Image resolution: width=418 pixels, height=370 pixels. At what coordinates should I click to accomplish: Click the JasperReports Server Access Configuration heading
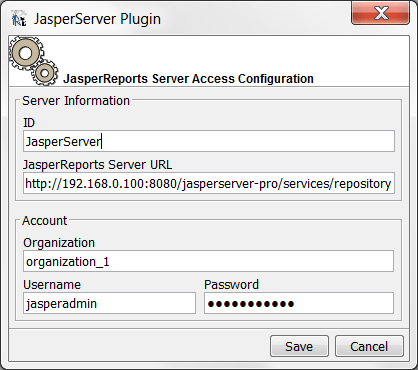tap(188, 79)
